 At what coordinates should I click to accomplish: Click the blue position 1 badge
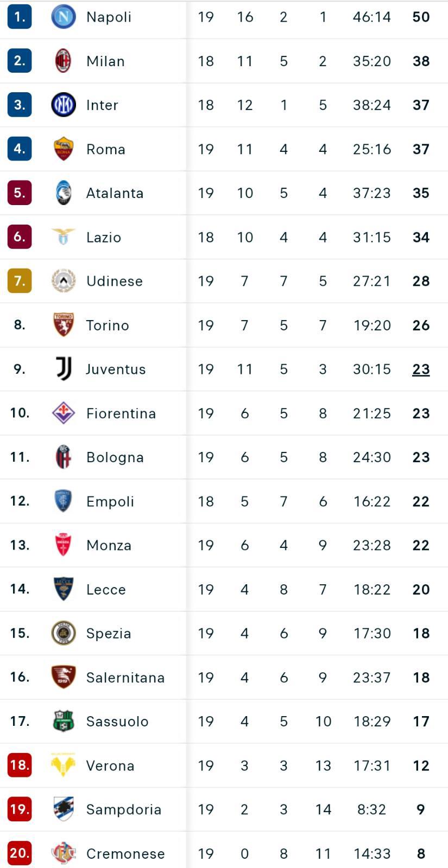(20, 17)
